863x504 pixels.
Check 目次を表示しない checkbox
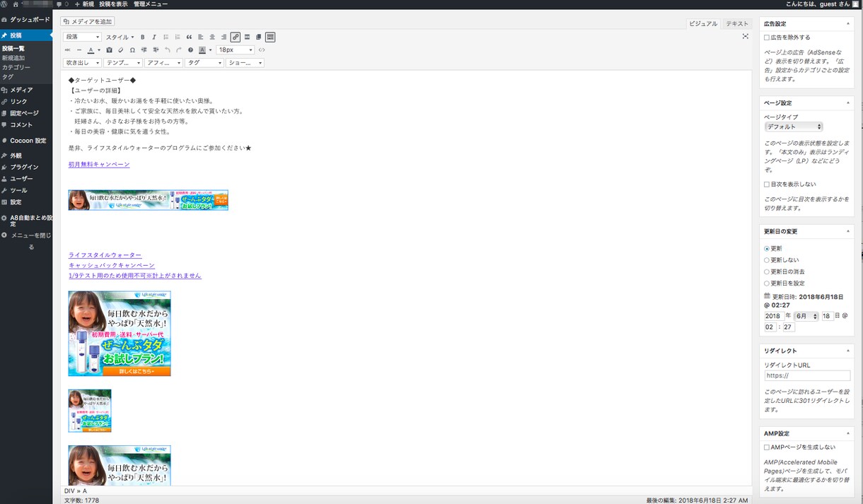(x=767, y=184)
